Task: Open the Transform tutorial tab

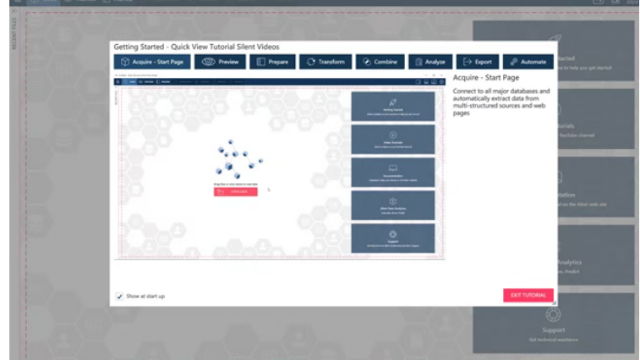Action: click(x=325, y=62)
